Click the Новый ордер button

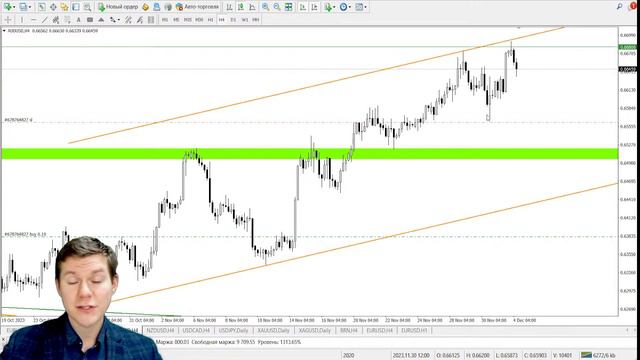[118, 7]
